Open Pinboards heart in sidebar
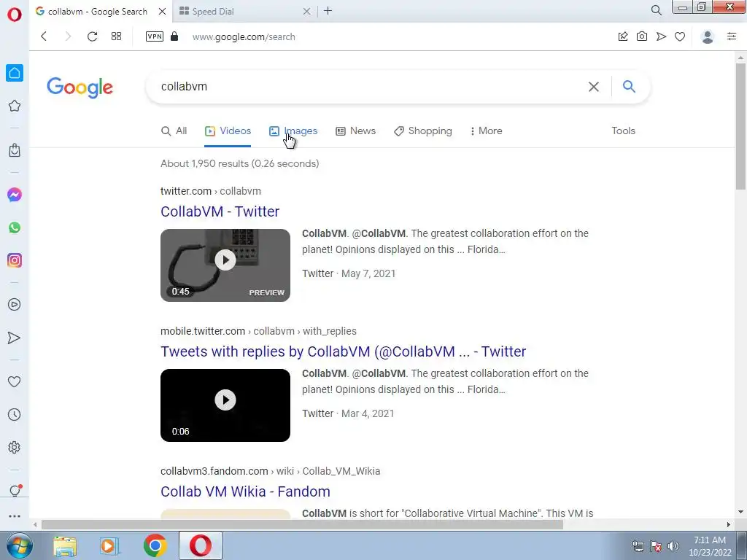 [15, 381]
